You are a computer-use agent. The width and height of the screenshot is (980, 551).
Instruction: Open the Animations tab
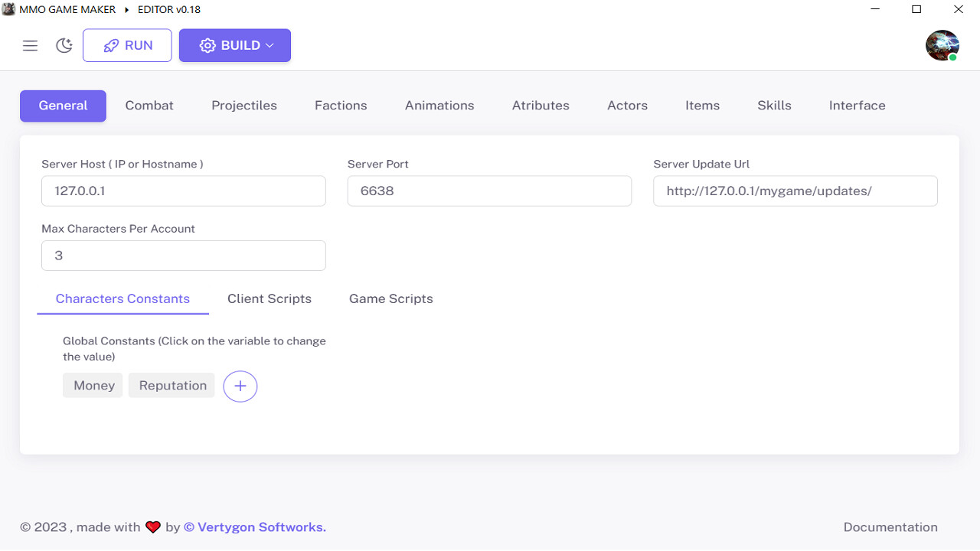(x=439, y=106)
